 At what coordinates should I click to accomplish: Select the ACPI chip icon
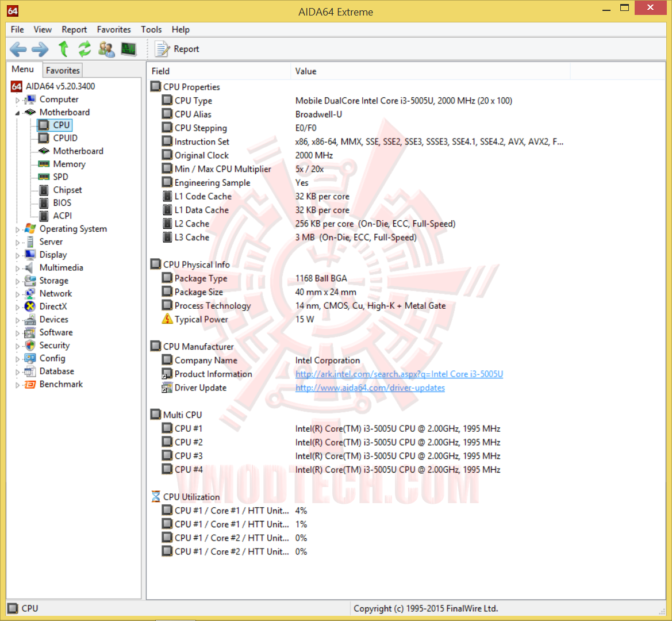[44, 216]
